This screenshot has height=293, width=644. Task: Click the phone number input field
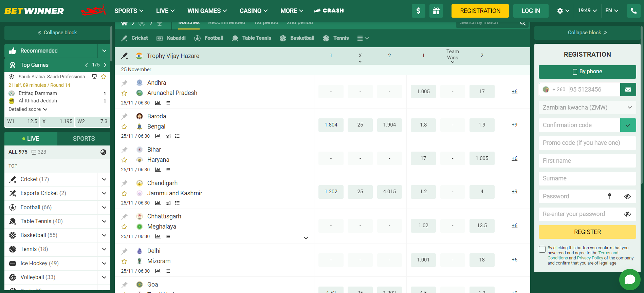pos(594,90)
